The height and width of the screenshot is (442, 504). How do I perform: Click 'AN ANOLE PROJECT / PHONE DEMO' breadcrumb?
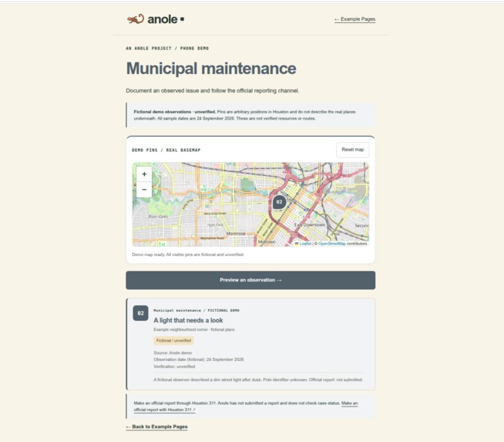(167, 49)
